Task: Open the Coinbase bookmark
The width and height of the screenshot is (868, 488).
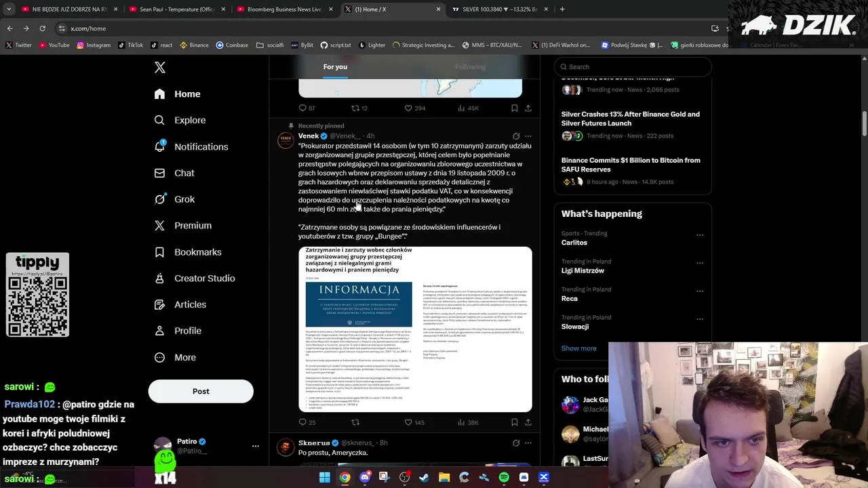Action: 232,45
